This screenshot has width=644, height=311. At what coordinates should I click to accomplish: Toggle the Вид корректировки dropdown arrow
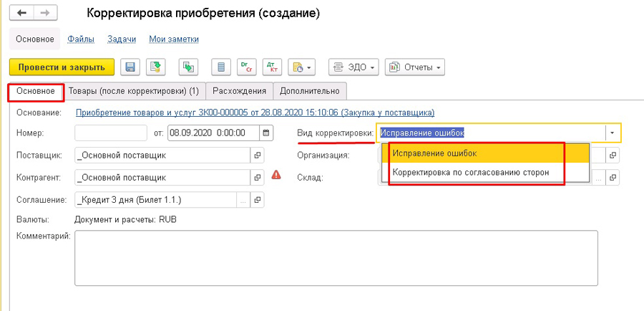(x=613, y=133)
